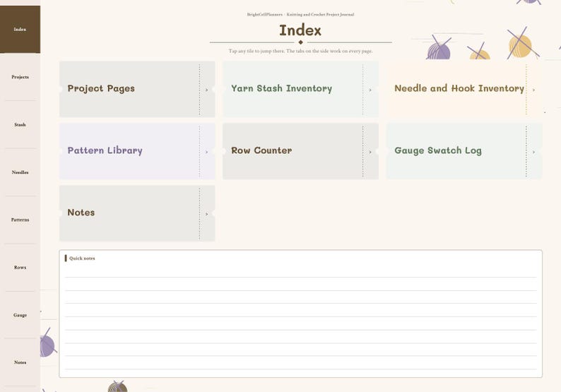Click the chevron on Needle and Hook Inventory tile
This screenshot has width=561, height=392.
(x=534, y=90)
